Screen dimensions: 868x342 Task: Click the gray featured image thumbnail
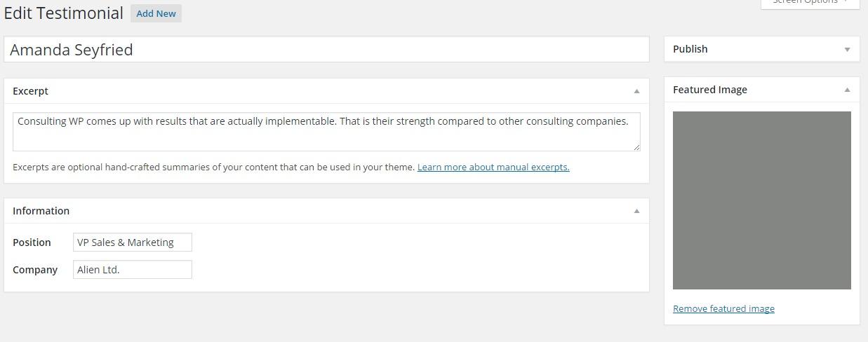[761, 200]
